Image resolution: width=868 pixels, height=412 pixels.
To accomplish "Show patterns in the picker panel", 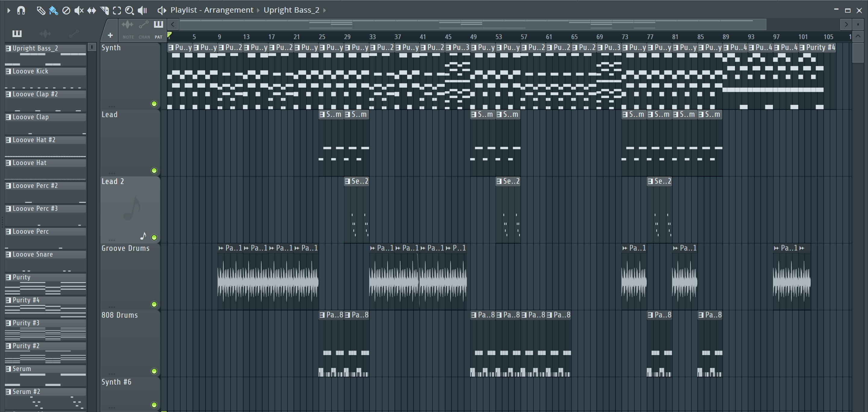I will (17, 33).
